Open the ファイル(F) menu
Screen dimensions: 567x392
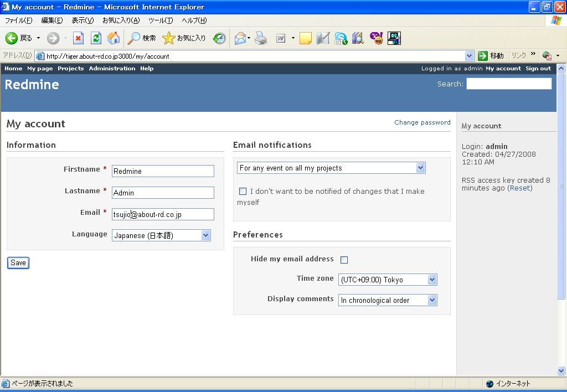18,20
